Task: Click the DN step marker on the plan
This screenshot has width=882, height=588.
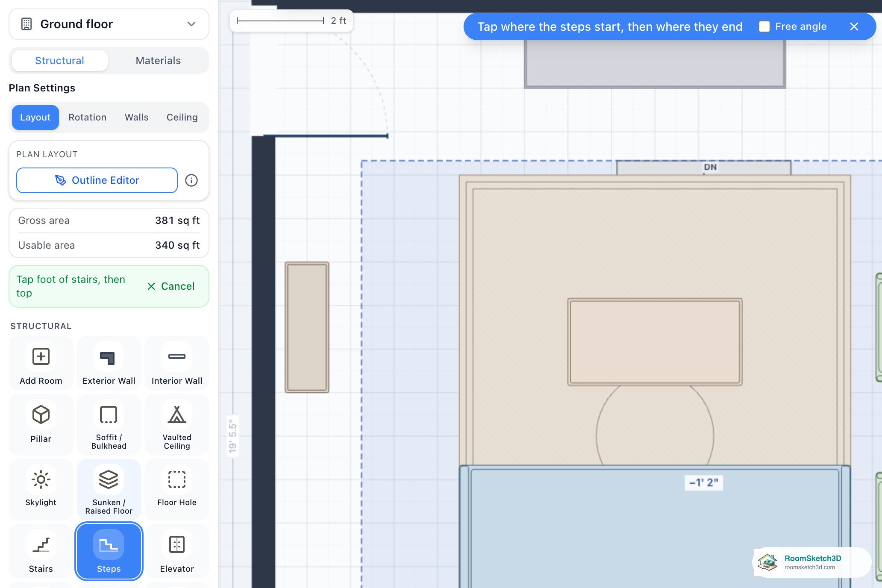Action: (x=710, y=167)
